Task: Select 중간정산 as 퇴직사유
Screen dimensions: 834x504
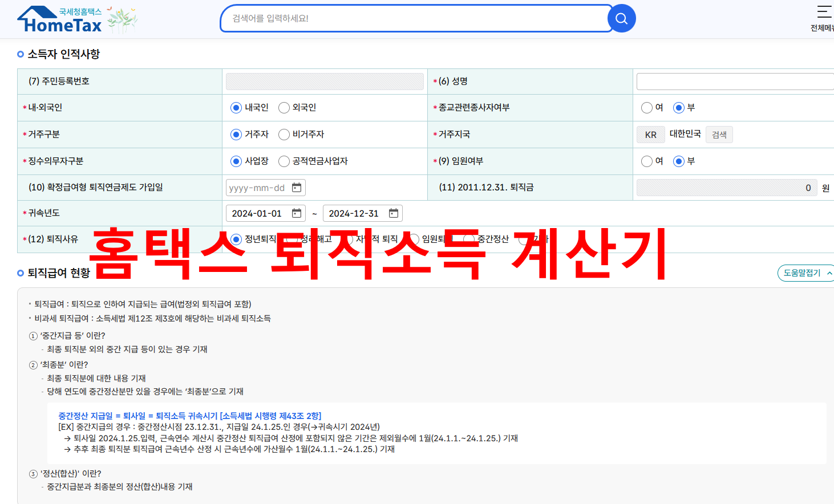Action: [469, 239]
